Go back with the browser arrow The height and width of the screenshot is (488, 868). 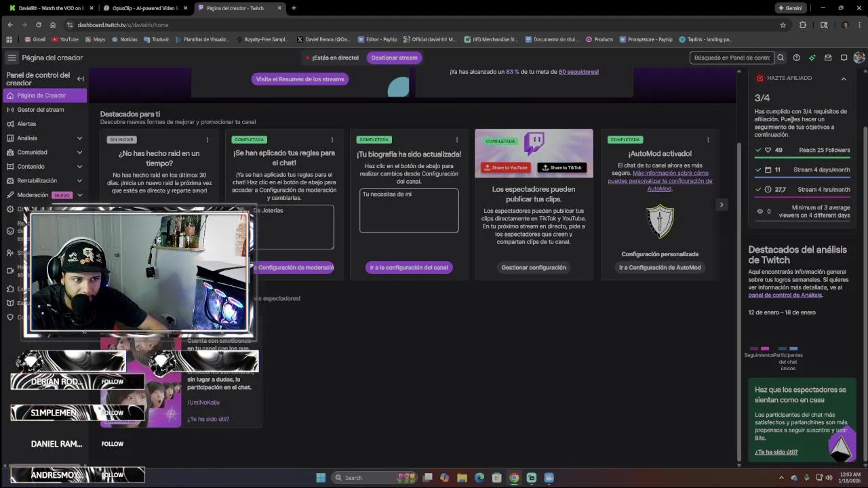click(x=10, y=25)
